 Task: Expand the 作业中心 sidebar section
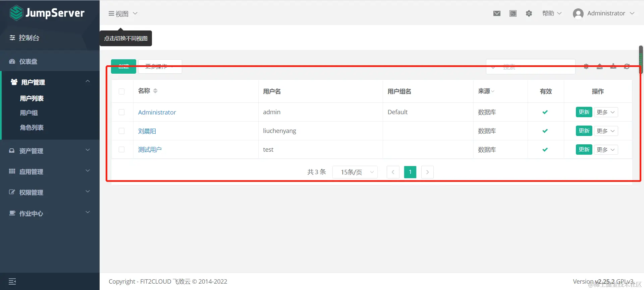click(50, 213)
